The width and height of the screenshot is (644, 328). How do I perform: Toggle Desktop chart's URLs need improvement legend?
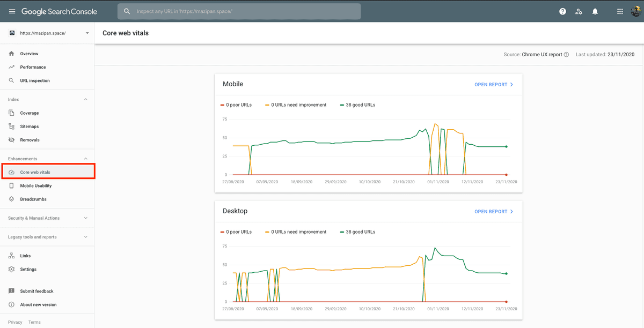coord(296,232)
